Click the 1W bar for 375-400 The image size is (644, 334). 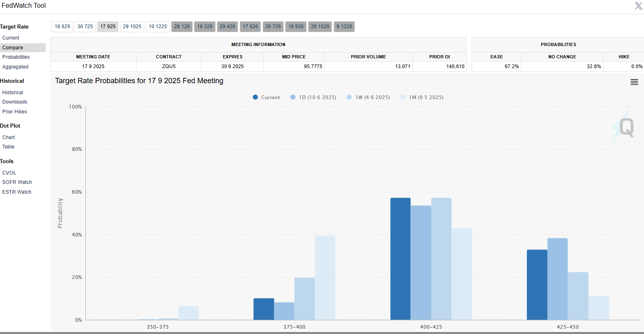point(305,299)
